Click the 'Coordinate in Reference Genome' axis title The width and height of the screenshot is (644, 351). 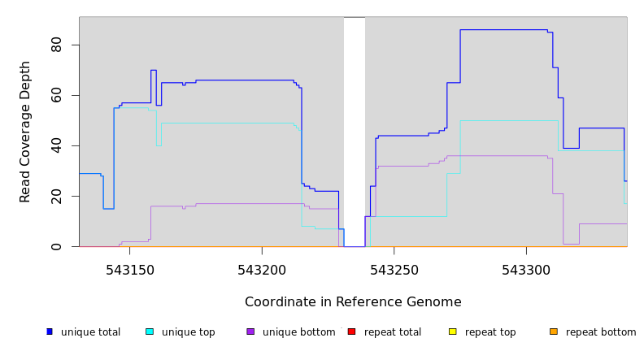click(353, 302)
